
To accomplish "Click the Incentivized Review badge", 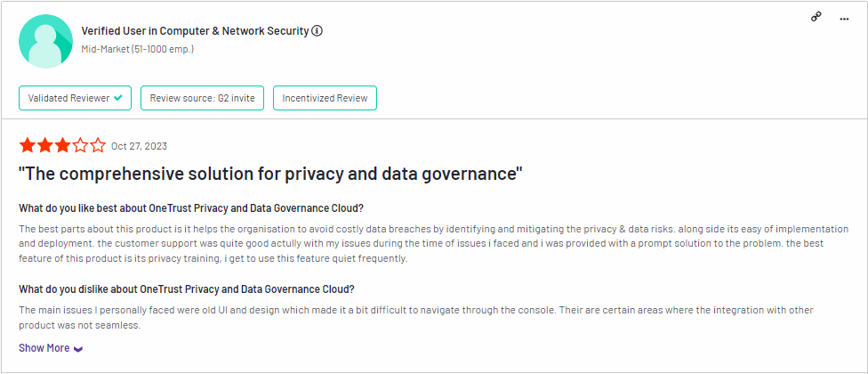I will tap(325, 98).
